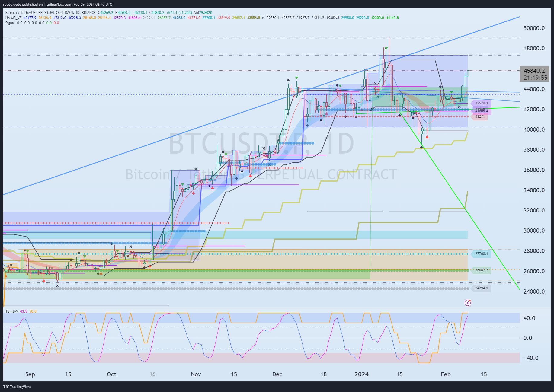Click the lightning bolt events icon

click(x=468, y=302)
